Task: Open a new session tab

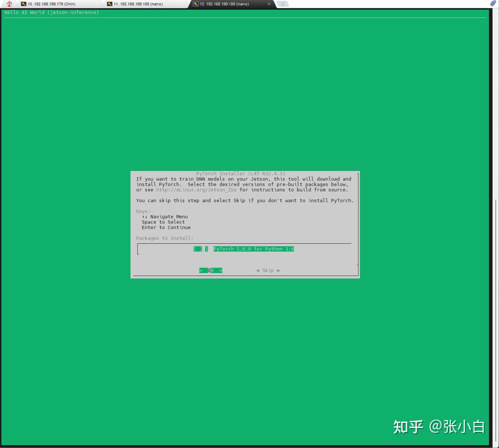Action: 283,4
